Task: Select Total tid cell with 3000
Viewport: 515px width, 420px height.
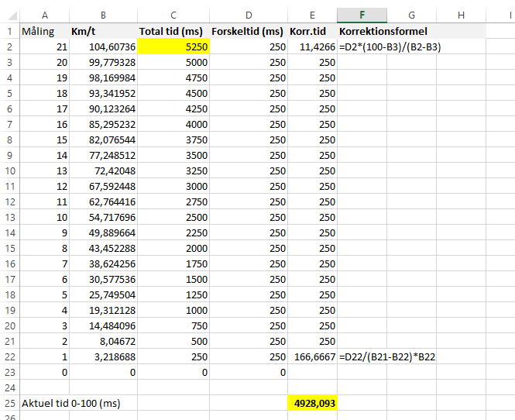Action: 173,186
